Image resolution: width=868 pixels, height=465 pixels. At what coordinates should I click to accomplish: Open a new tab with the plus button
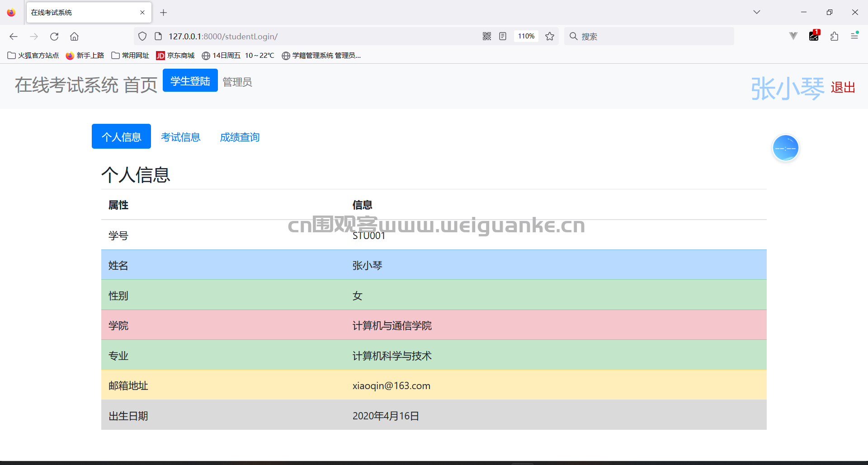pos(164,13)
